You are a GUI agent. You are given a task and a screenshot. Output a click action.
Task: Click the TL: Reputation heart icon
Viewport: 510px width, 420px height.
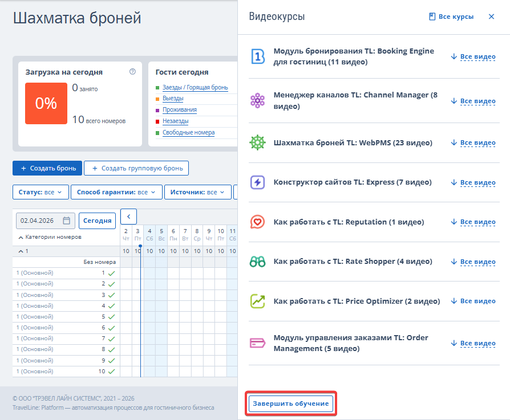258,222
